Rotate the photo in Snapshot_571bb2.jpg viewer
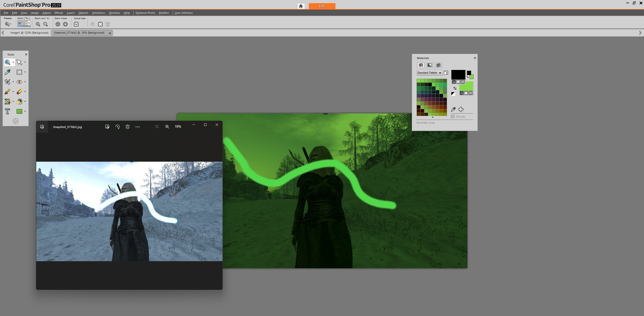 pos(117,127)
